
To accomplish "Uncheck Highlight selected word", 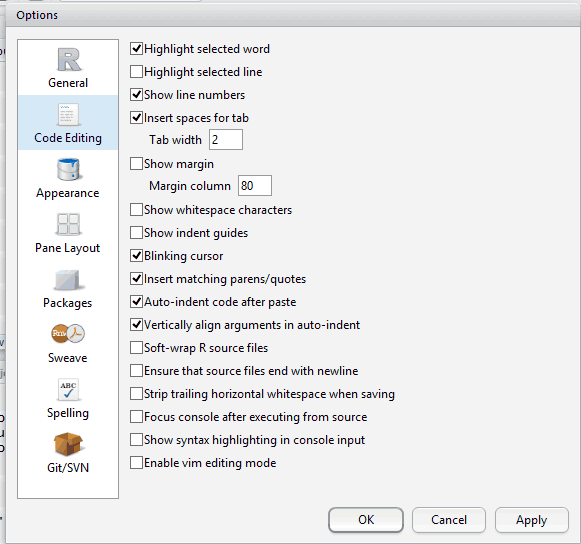I will tap(136, 49).
